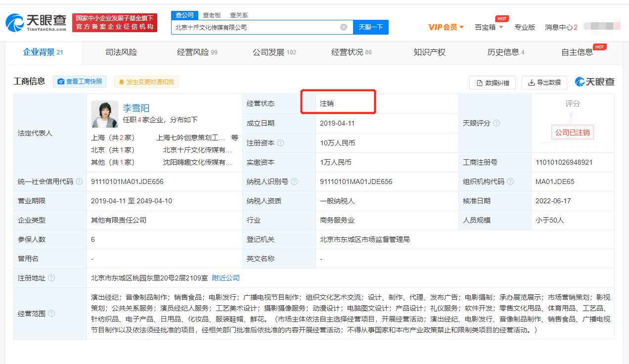Switch to the 查老板 search tab
Image resolution: width=629 pixels, height=364 pixels.
click(x=212, y=15)
